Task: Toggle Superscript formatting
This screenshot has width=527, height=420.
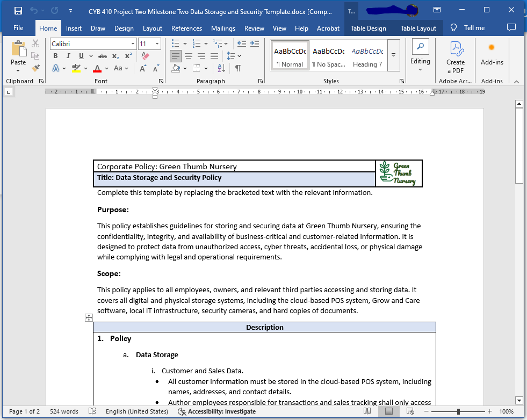Action: [128, 56]
